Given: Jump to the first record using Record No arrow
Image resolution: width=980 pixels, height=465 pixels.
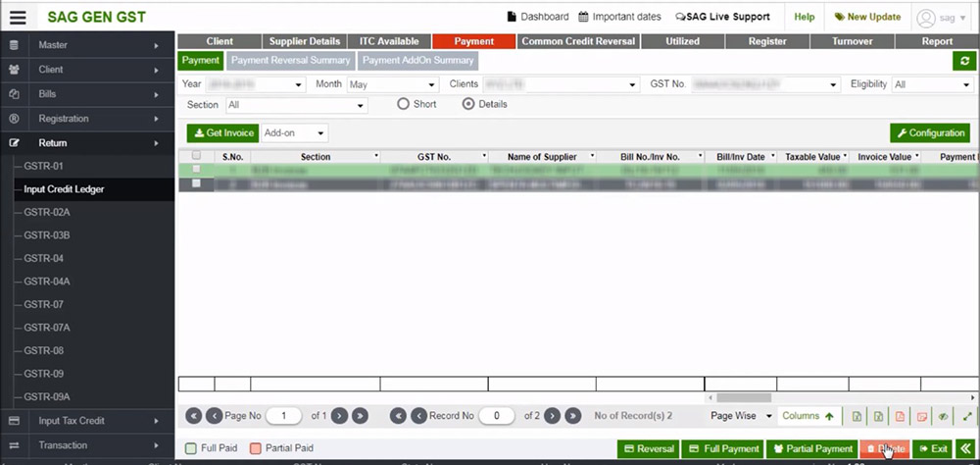Looking at the screenshot, I should coord(397,416).
